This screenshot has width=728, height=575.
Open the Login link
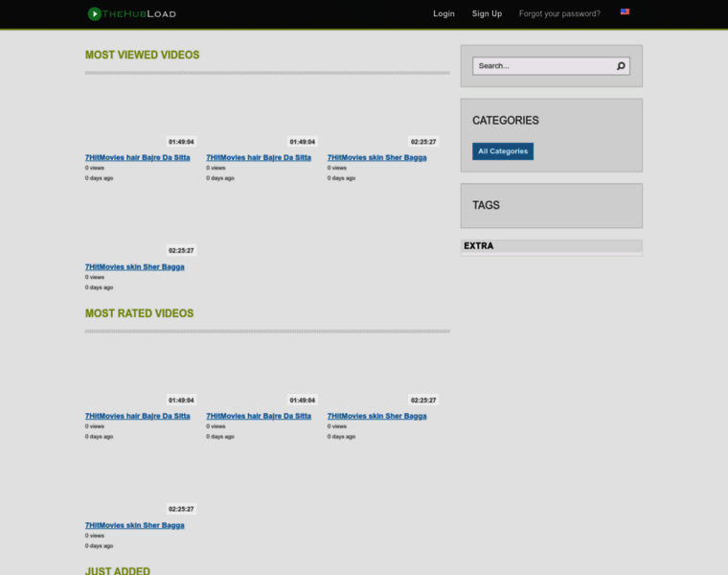click(444, 14)
